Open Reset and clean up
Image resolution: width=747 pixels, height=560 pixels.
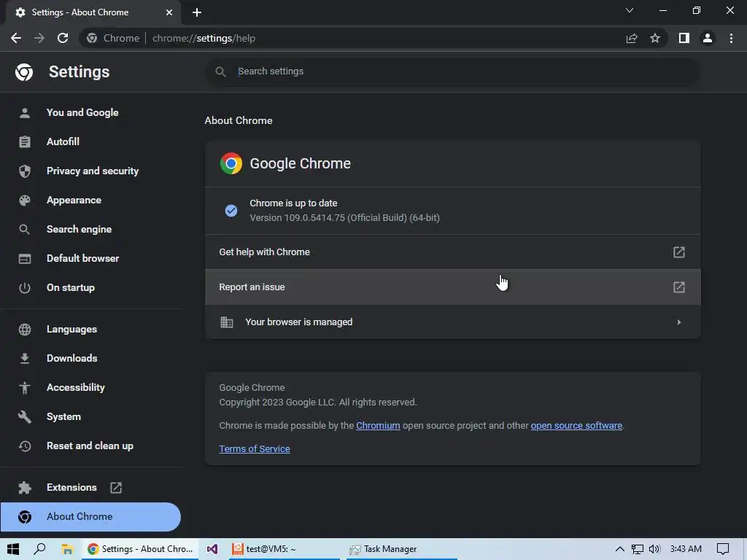click(90, 446)
